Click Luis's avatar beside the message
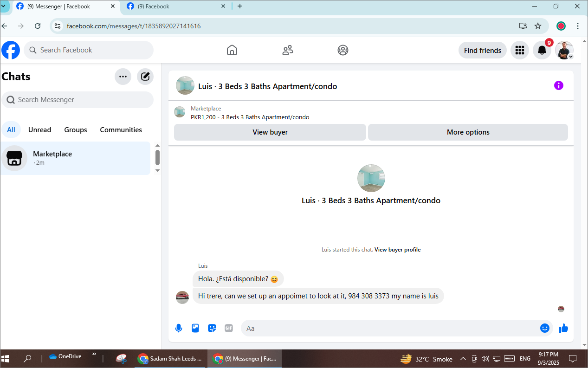 tap(182, 297)
